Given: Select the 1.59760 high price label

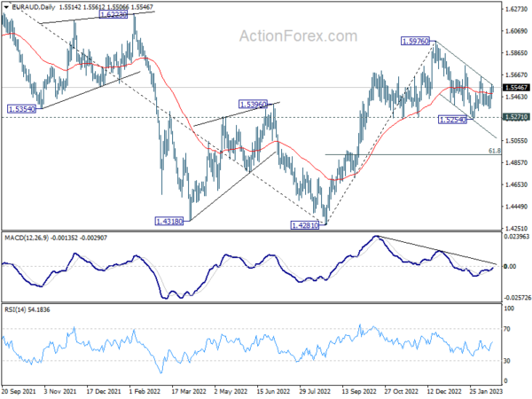Looking at the screenshot, I should pos(415,42).
